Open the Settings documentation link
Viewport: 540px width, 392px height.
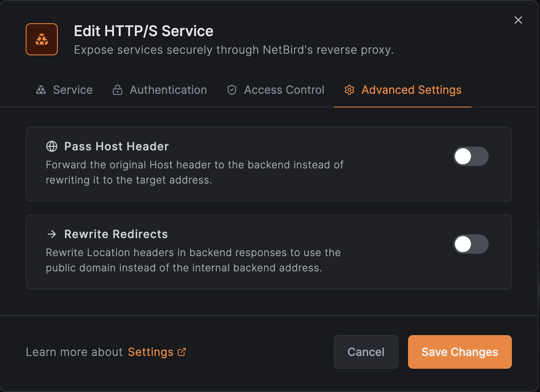pyautogui.click(x=150, y=352)
